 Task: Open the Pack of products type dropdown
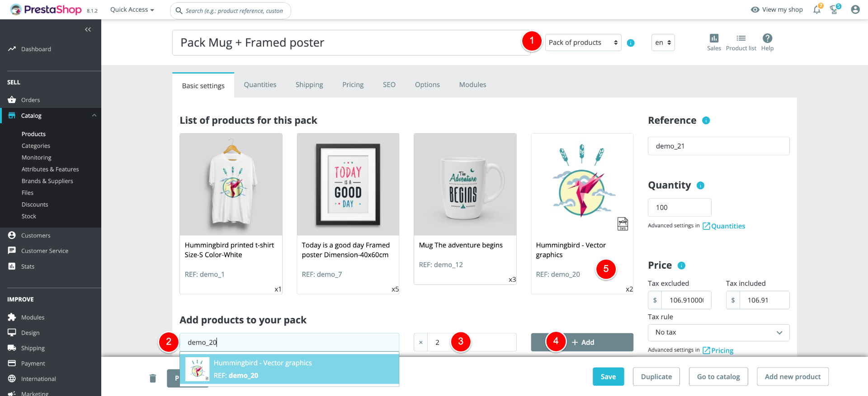coord(583,42)
